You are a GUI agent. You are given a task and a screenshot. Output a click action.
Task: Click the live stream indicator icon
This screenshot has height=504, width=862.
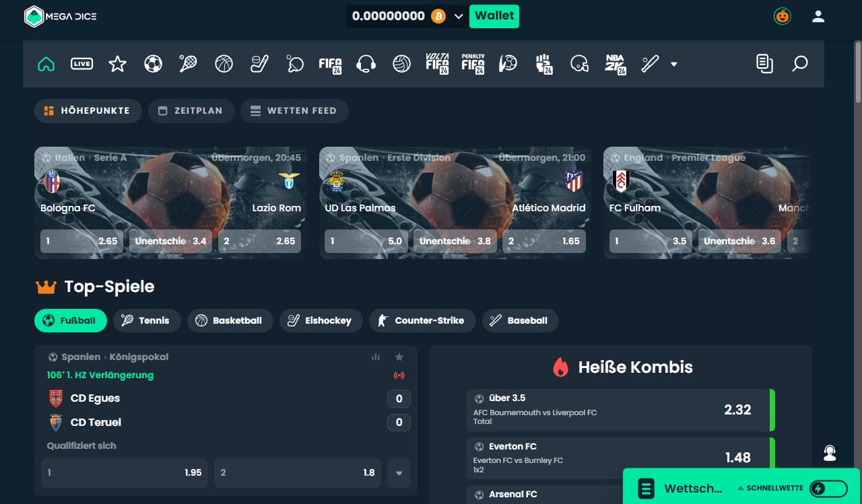[x=399, y=375]
